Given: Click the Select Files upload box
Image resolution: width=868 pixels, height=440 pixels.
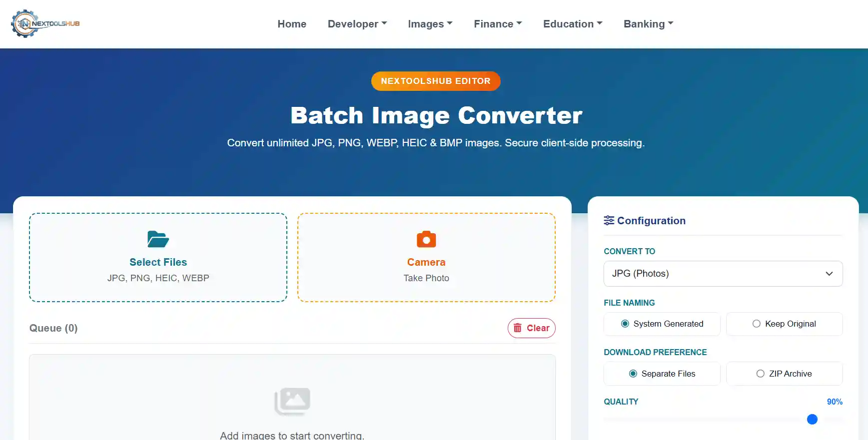Looking at the screenshot, I should pyautogui.click(x=158, y=258).
